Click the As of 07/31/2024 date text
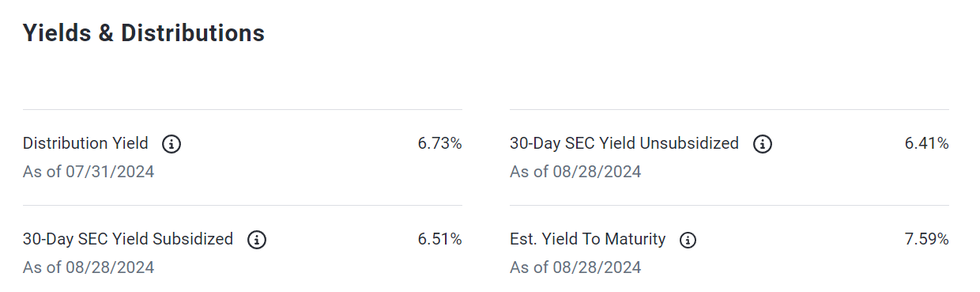980x292 pixels. click(89, 172)
